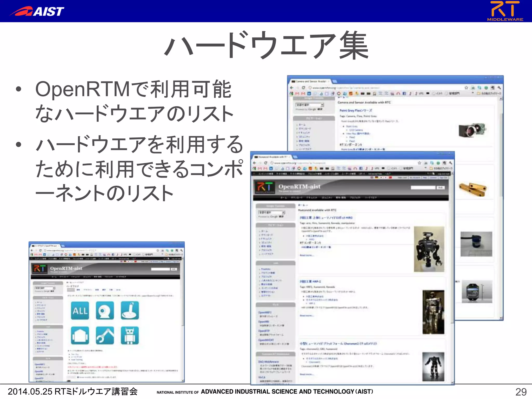Screen dimensions: 532x399
Task: Open the Point Grey Flea series link
Action: point(356,110)
